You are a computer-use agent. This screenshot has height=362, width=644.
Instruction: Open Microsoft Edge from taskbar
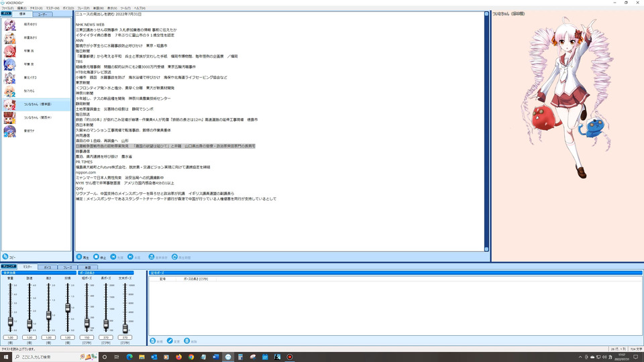129,357
